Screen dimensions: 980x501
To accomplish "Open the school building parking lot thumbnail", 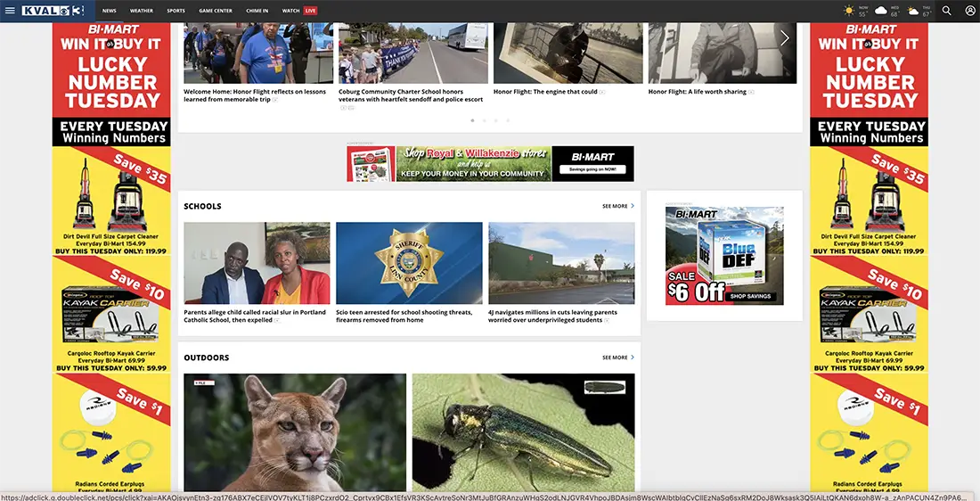I will click(561, 263).
